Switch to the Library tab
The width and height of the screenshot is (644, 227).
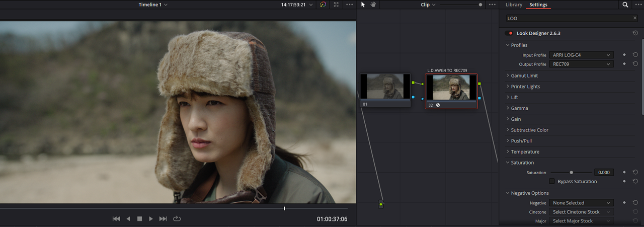click(514, 5)
